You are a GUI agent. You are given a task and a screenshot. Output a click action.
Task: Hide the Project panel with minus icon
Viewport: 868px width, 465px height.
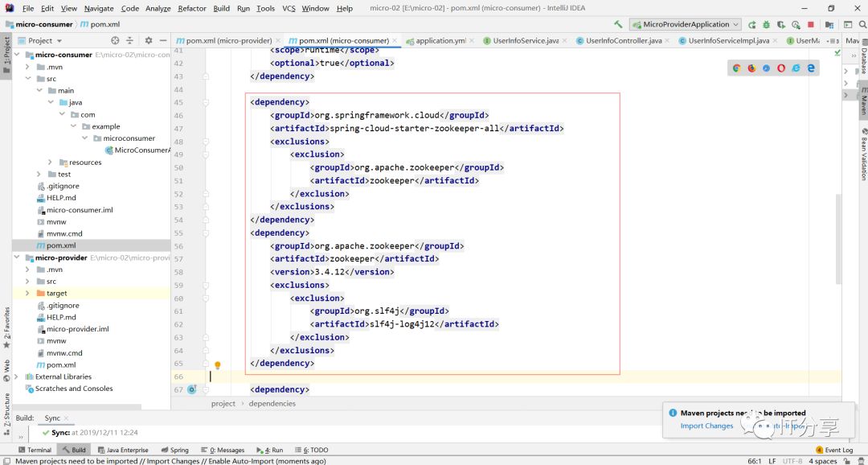coord(162,40)
